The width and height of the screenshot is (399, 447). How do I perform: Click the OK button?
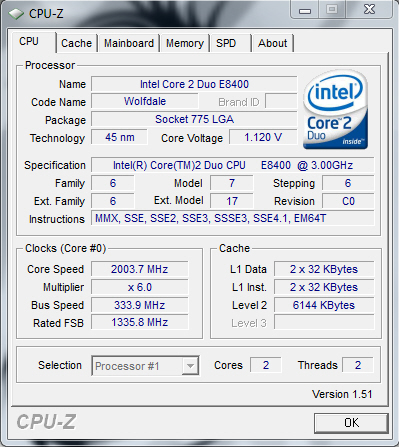pyautogui.click(x=351, y=423)
